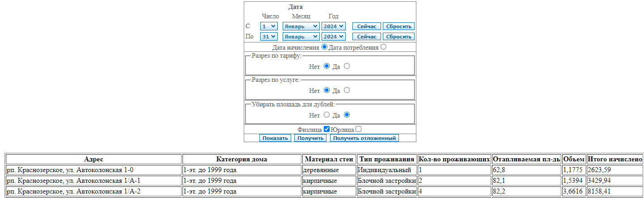This screenshot has width=644, height=198.
Task: Select 'Нет' for 'Убирать площадь для дублей'
Action: [x=326, y=115]
